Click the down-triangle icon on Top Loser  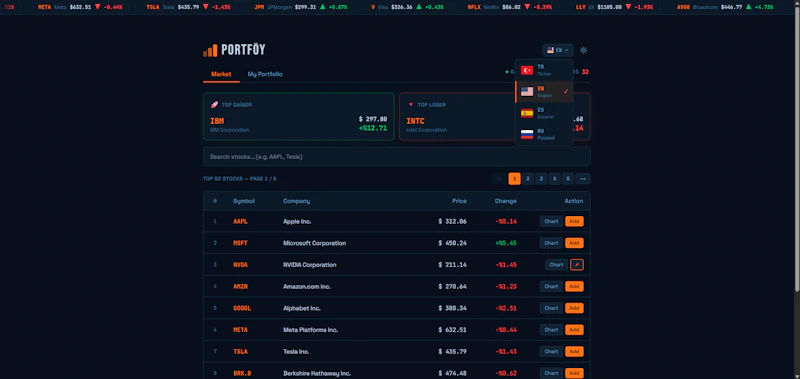411,105
